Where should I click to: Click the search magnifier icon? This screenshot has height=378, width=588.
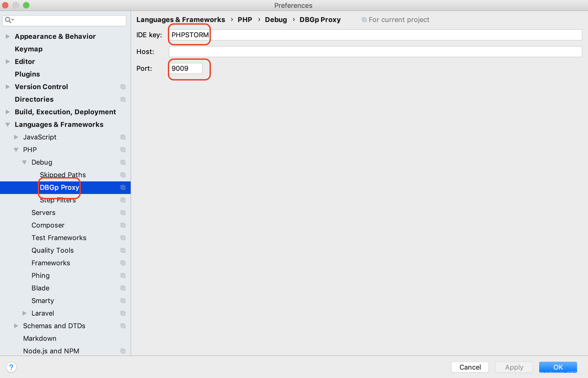tap(9, 20)
